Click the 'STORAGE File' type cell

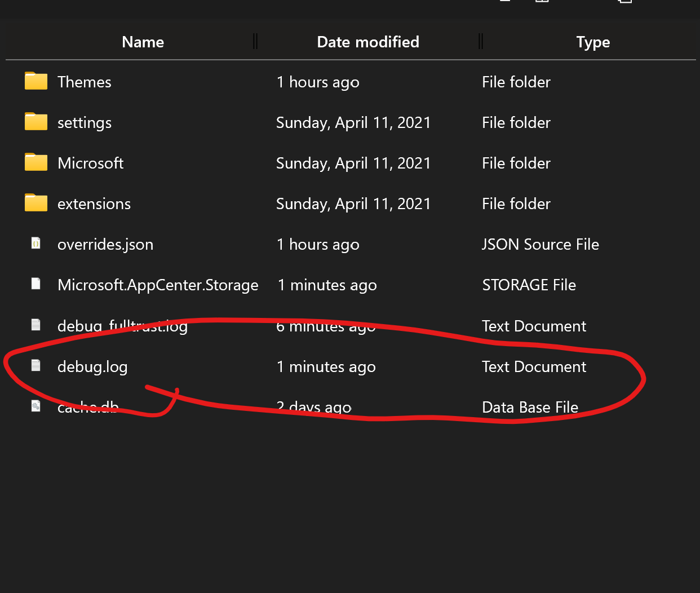(x=529, y=285)
